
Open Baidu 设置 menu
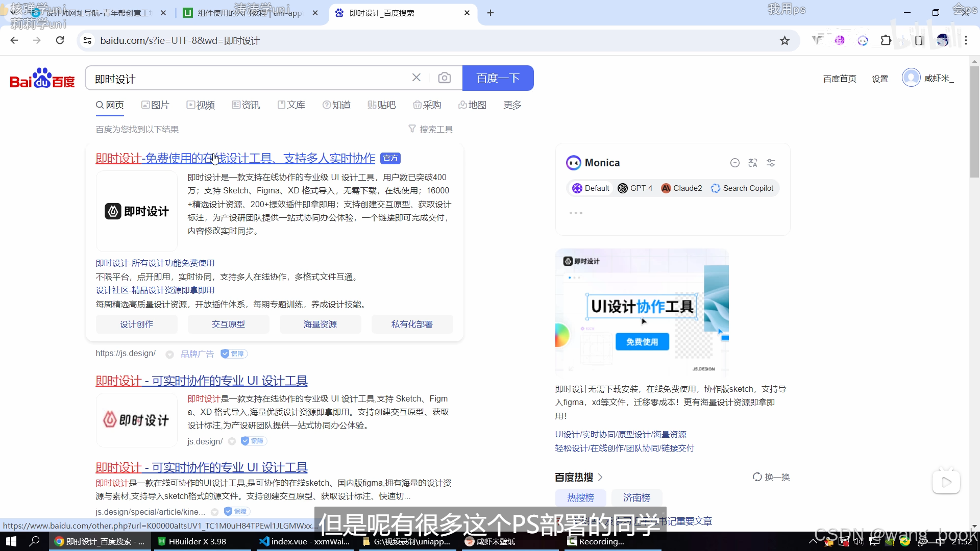coord(880,79)
